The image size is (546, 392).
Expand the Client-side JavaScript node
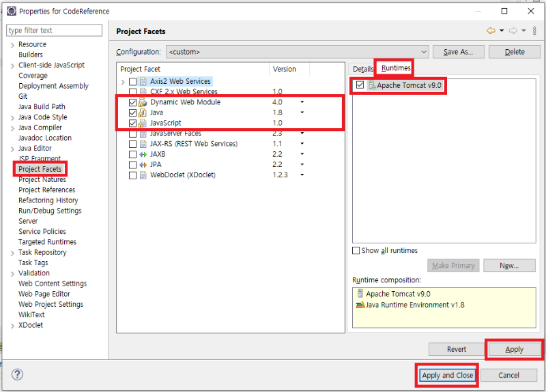point(12,65)
